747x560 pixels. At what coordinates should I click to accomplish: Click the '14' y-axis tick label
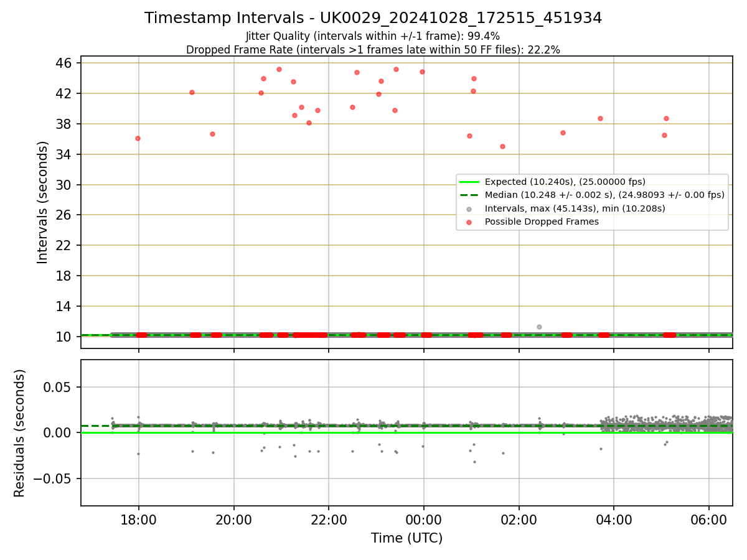click(65, 306)
